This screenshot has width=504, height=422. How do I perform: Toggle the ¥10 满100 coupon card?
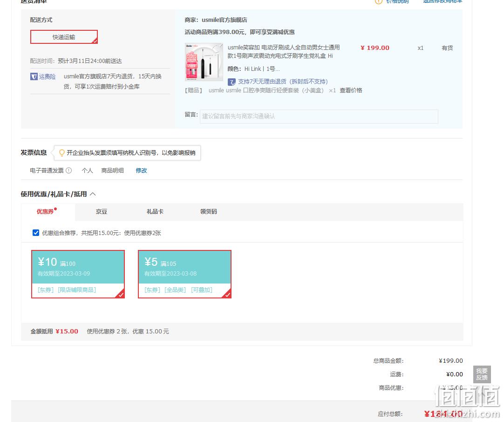(x=78, y=274)
